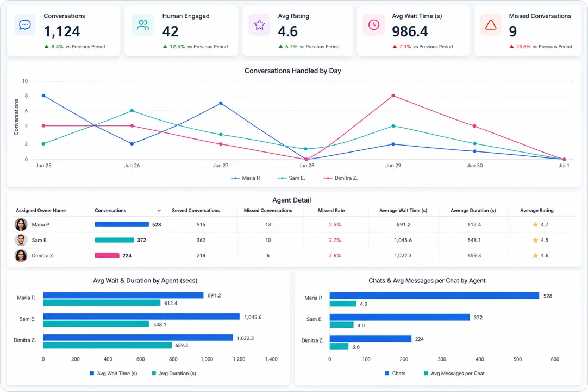This screenshot has width=588, height=392.
Task: Click Maria P.'s 528 chats bar
Action: [x=434, y=296]
